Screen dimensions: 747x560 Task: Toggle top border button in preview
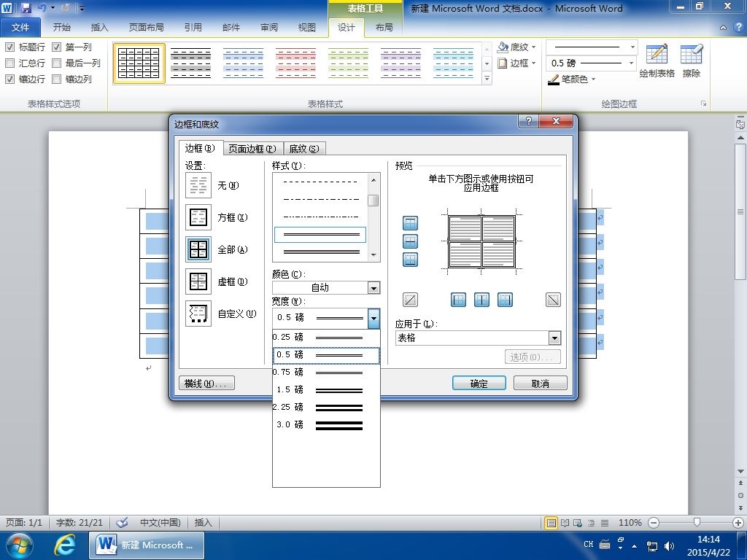(x=410, y=223)
